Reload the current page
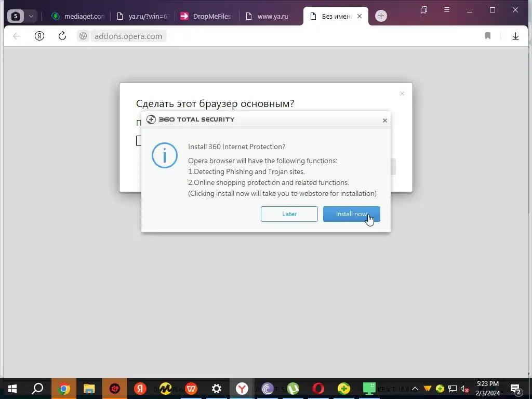 62,36
